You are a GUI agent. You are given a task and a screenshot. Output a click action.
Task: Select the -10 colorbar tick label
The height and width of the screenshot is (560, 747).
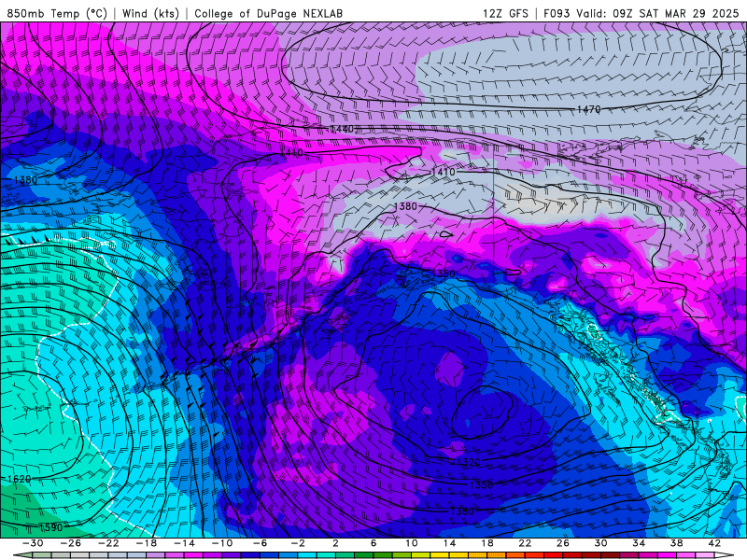(222, 543)
